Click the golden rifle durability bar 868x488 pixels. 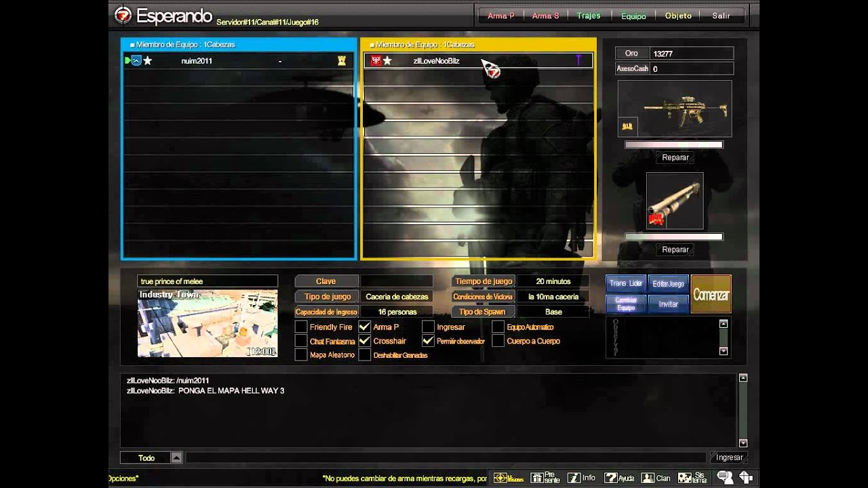pyautogui.click(x=674, y=144)
